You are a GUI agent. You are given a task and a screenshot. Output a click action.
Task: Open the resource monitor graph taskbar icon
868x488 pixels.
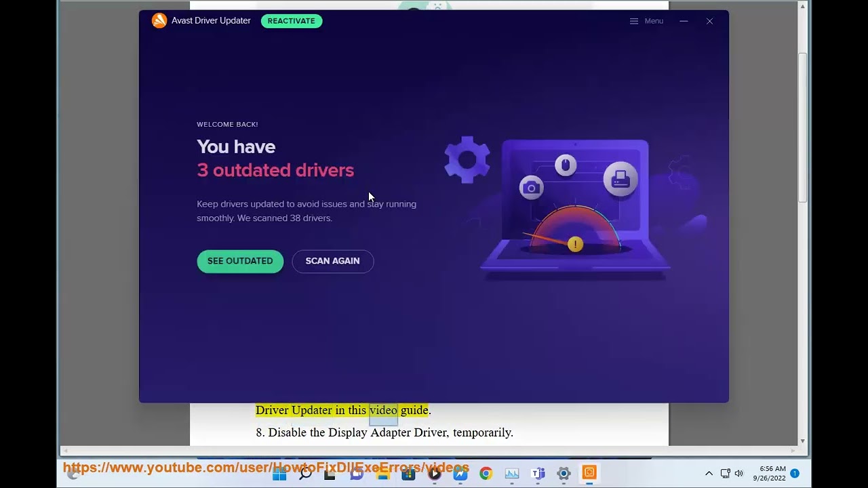[x=512, y=474]
